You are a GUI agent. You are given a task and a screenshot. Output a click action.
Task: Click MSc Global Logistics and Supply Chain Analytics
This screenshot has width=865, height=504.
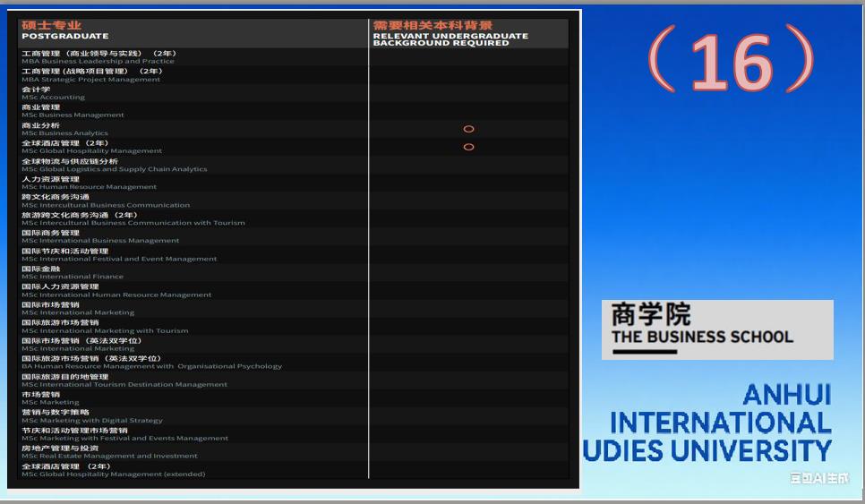[114, 165]
